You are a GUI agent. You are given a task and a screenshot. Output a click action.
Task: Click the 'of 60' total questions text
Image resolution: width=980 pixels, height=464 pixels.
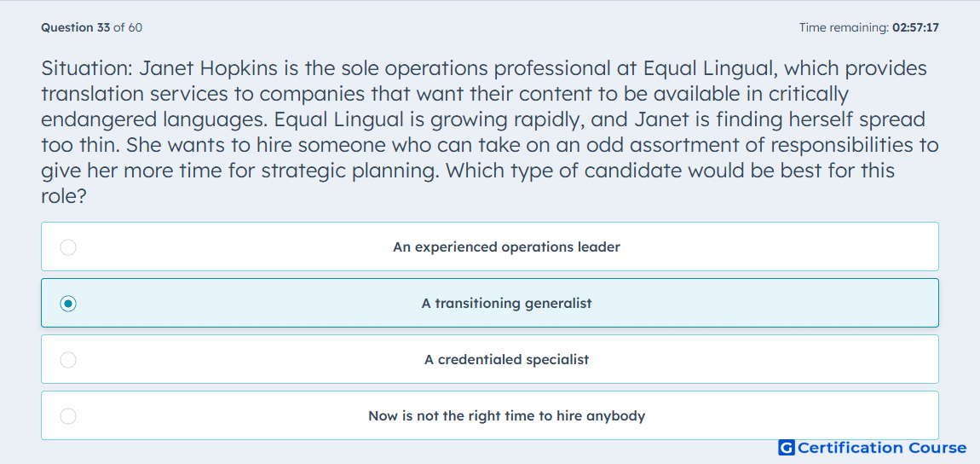click(x=128, y=27)
